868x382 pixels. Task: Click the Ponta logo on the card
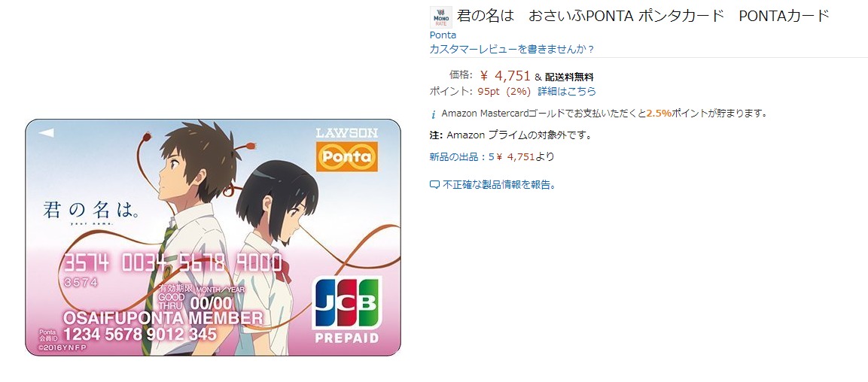pyautogui.click(x=346, y=156)
